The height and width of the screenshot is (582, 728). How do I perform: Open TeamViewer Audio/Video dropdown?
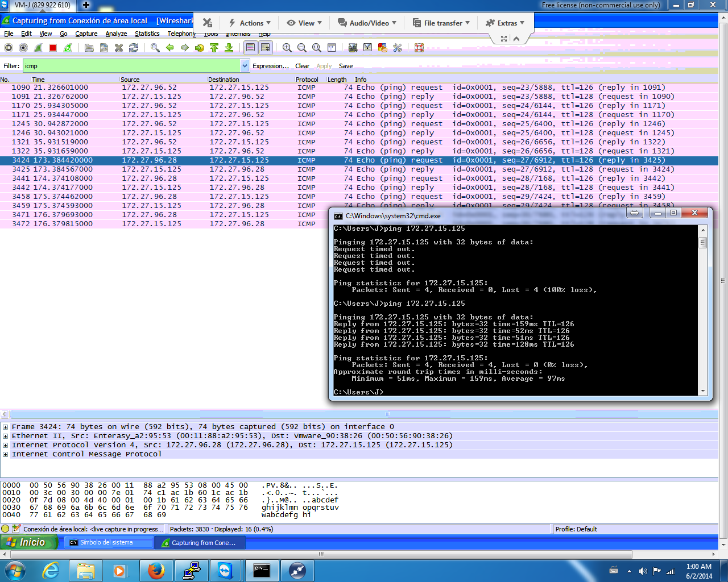point(367,23)
